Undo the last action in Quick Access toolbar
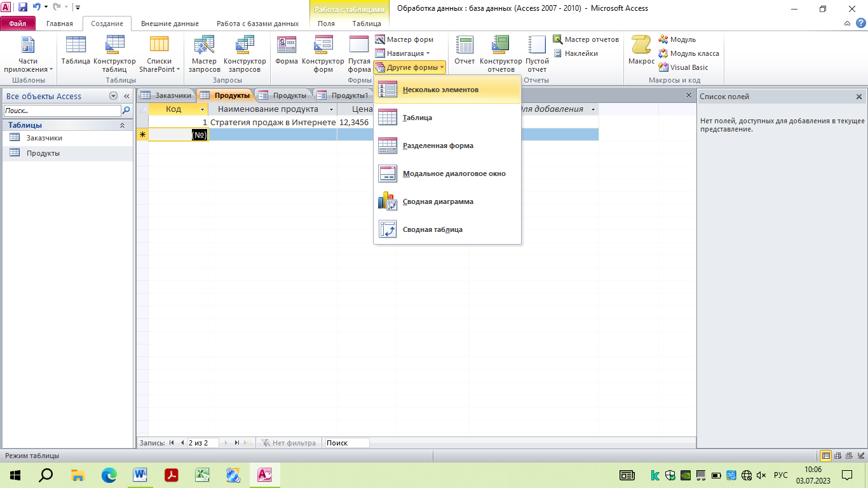Viewport: 868px width, 488px height. click(36, 8)
